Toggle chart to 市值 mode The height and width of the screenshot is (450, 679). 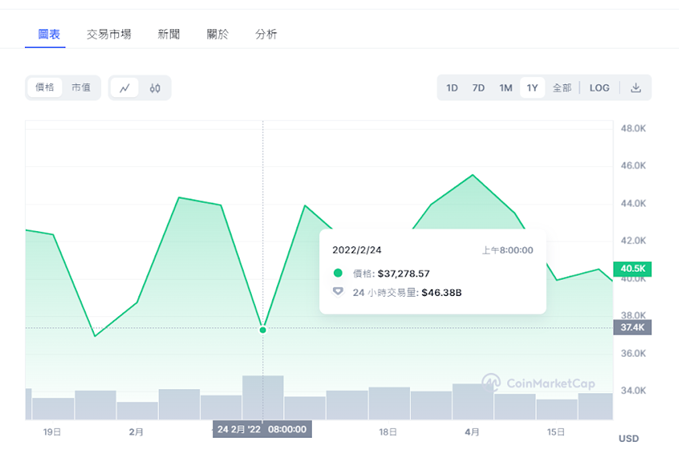tap(81, 87)
